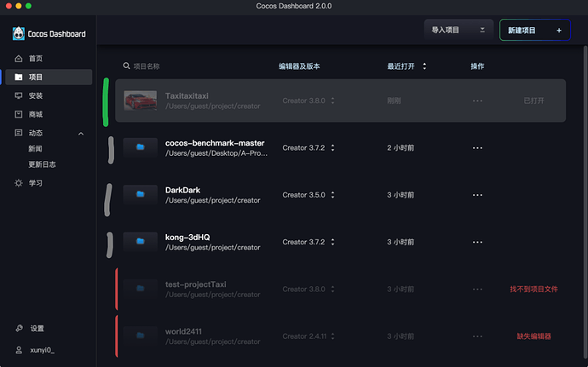Collapse the 动态 sidebar group
The height and width of the screenshot is (367, 588).
[81, 134]
